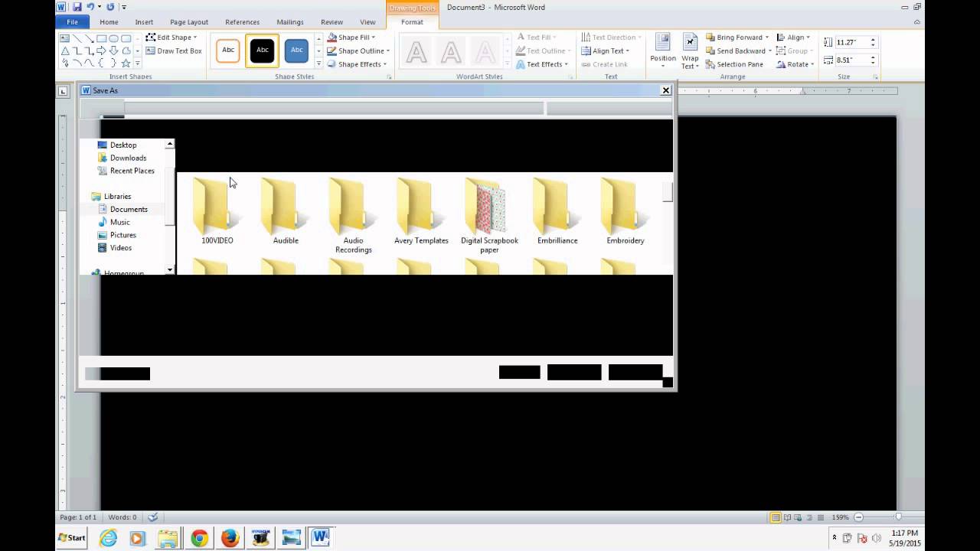Open the Rotate dropdown

click(x=795, y=64)
